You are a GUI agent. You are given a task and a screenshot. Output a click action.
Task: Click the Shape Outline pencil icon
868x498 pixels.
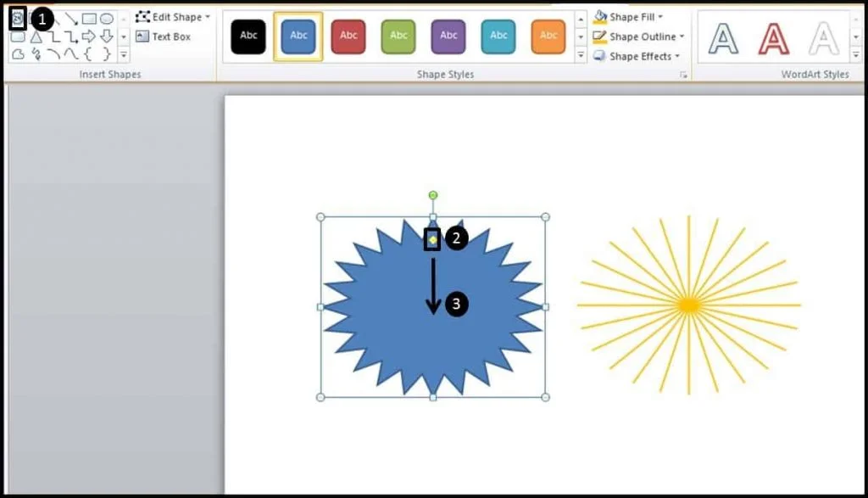(x=599, y=37)
